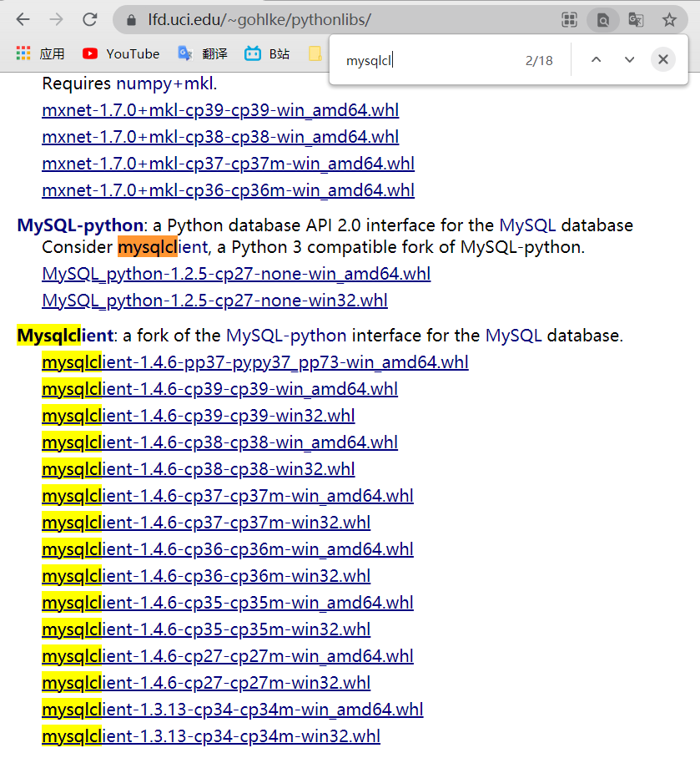The width and height of the screenshot is (700, 758).
Task: Open the numpy+mkl requirement link
Action: (x=164, y=83)
